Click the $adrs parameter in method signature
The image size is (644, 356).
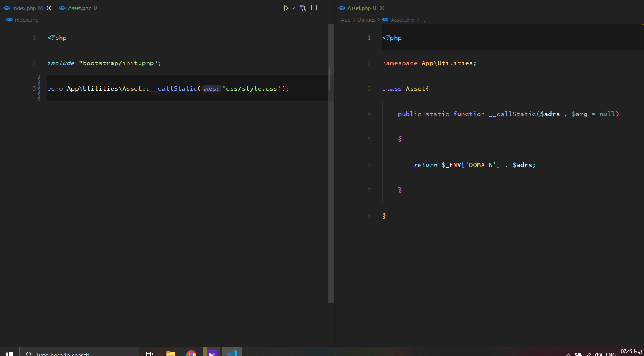[x=550, y=114]
